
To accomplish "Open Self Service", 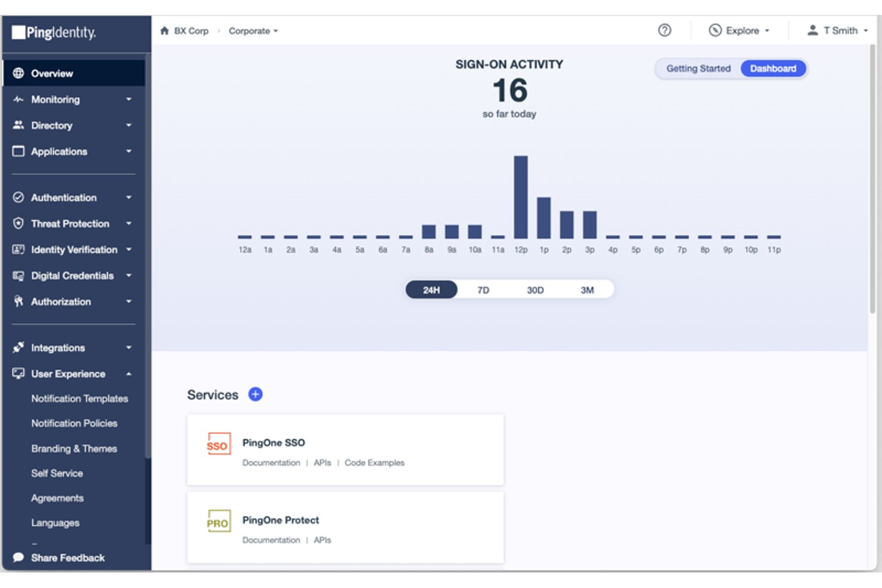I will pos(57,473).
